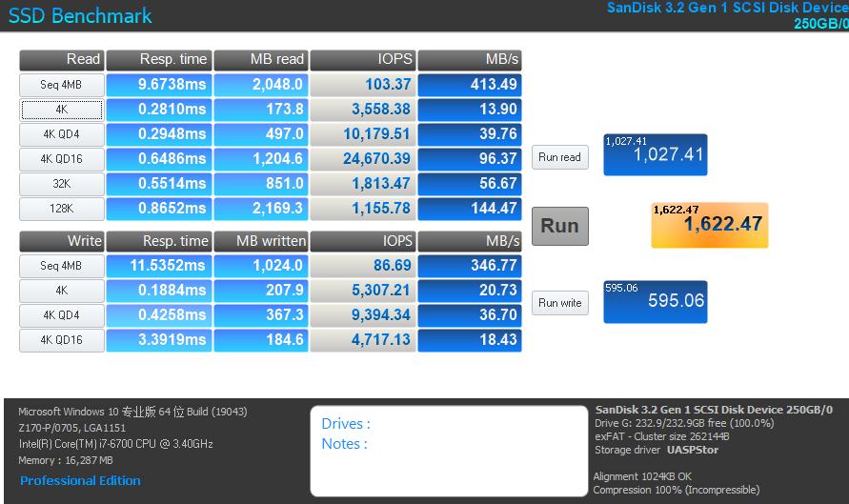Click the 24,670.39 IOPS cell
The height and width of the screenshot is (504, 849).
pyautogui.click(x=363, y=159)
